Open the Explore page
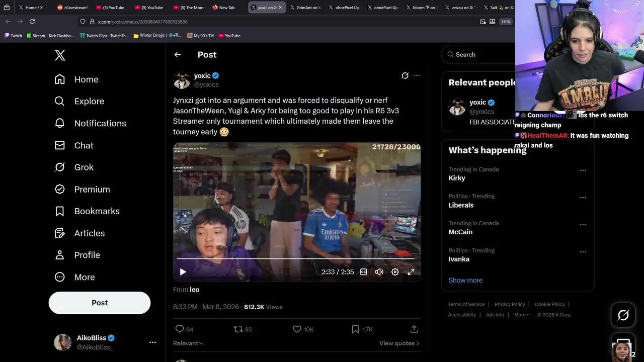 pyautogui.click(x=79, y=101)
